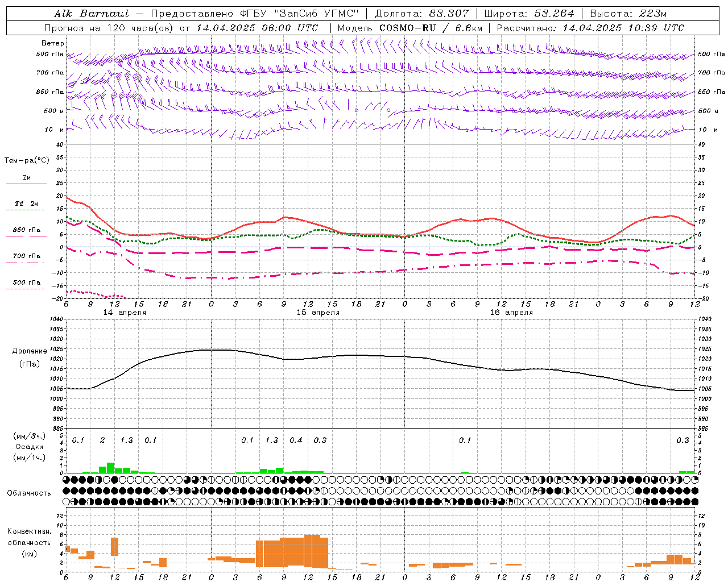Viewport: 728px width, 582px height.
Task: Click the 'Модель COSMO-RU / 6.6км' model label
Action: pos(410,28)
